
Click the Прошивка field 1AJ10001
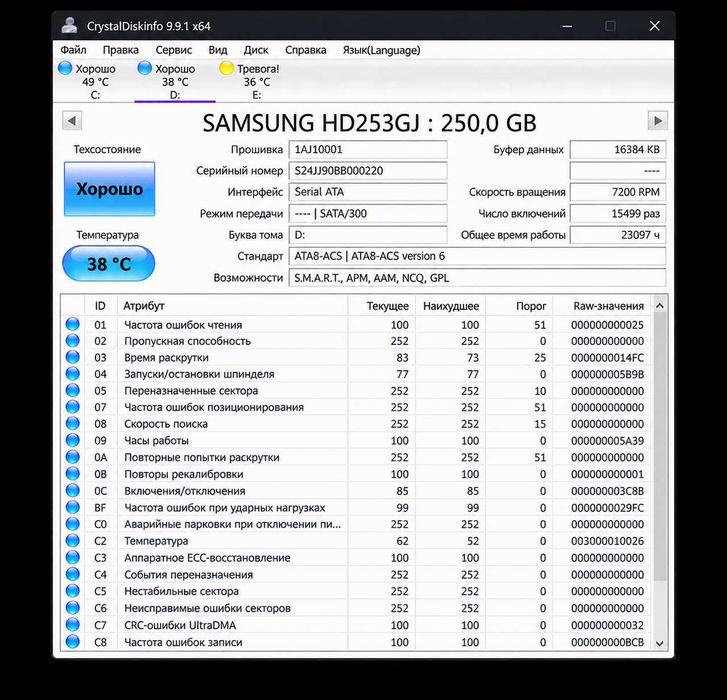(368, 149)
